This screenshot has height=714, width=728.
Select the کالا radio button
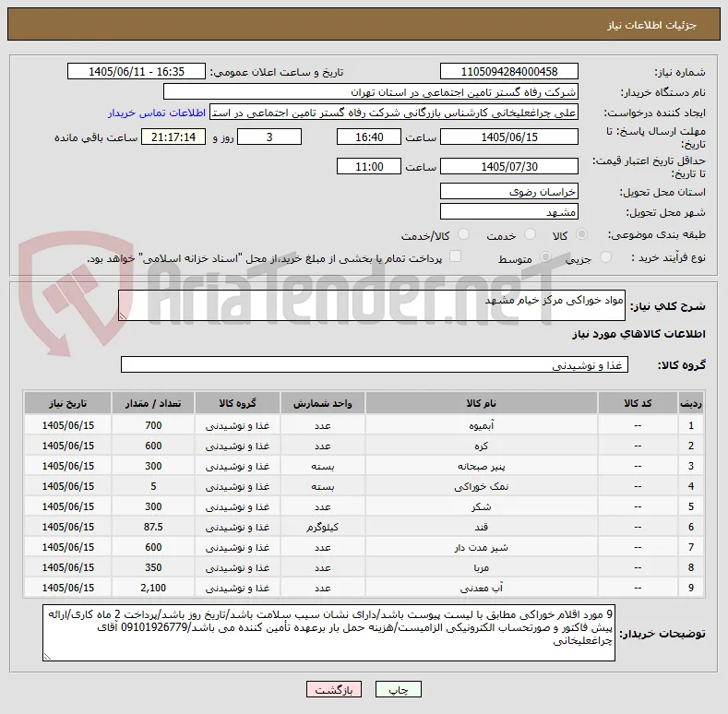[x=581, y=234]
